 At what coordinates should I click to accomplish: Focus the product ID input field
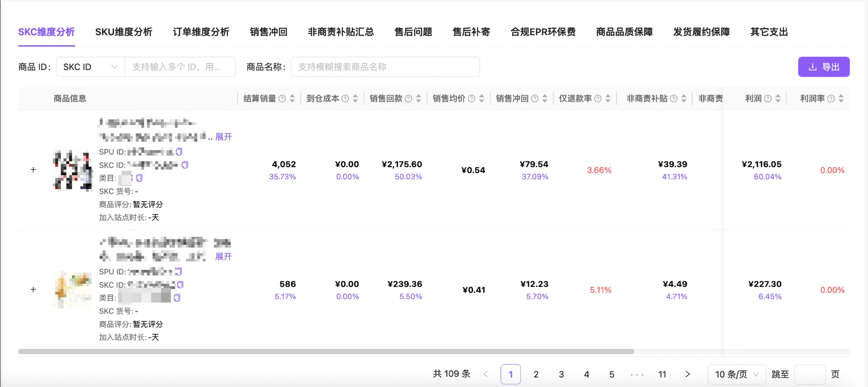point(180,67)
